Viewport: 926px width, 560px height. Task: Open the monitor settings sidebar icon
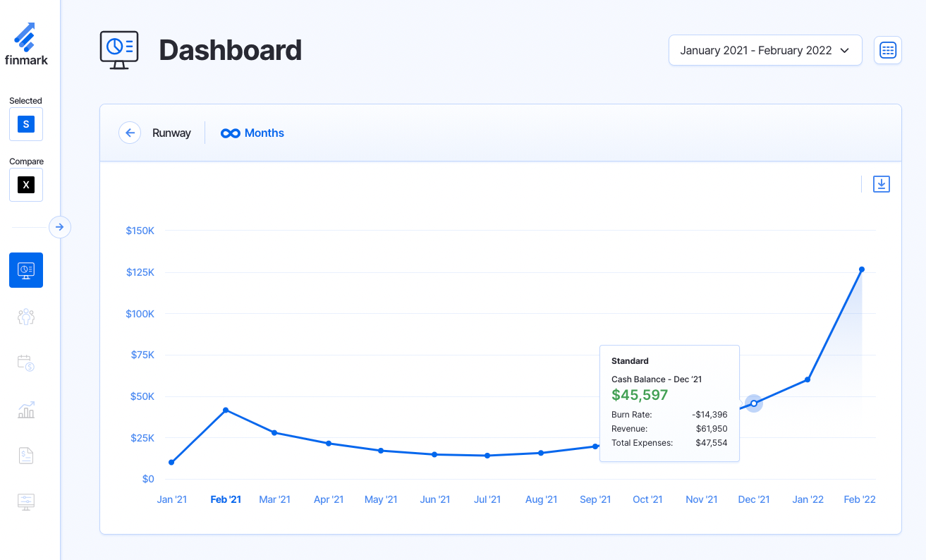[x=26, y=501]
